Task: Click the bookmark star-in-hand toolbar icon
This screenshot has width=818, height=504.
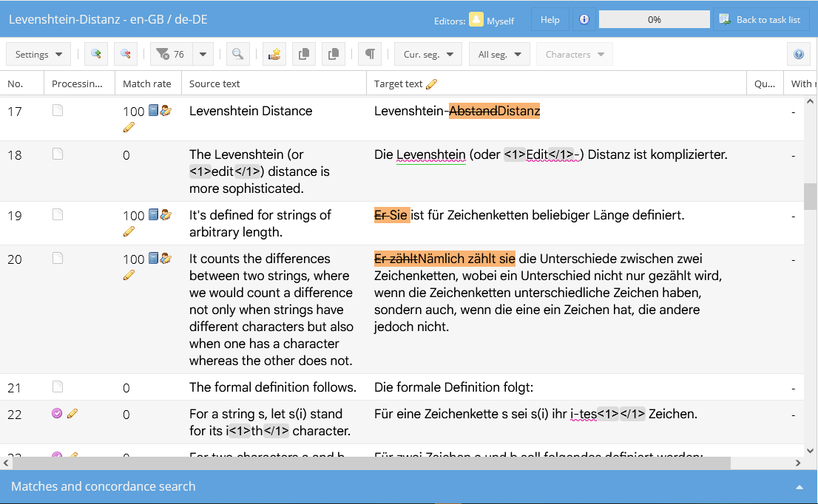Action: 274,54
